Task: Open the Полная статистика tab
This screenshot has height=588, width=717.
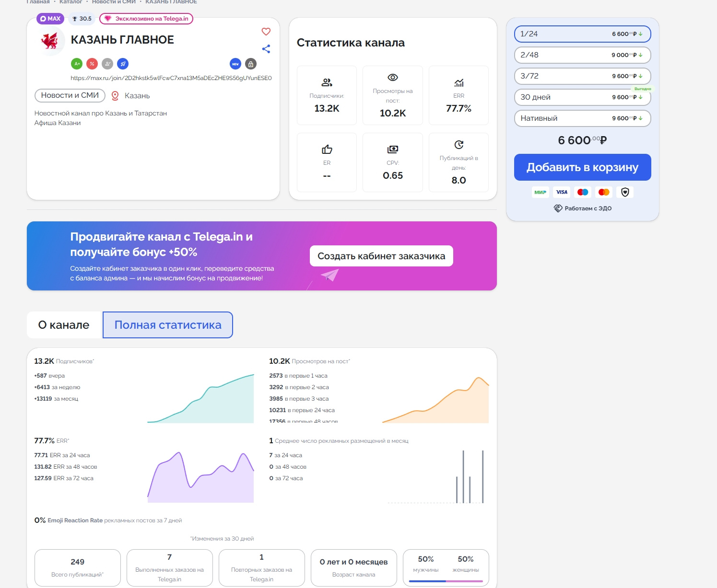Action: coord(168,325)
